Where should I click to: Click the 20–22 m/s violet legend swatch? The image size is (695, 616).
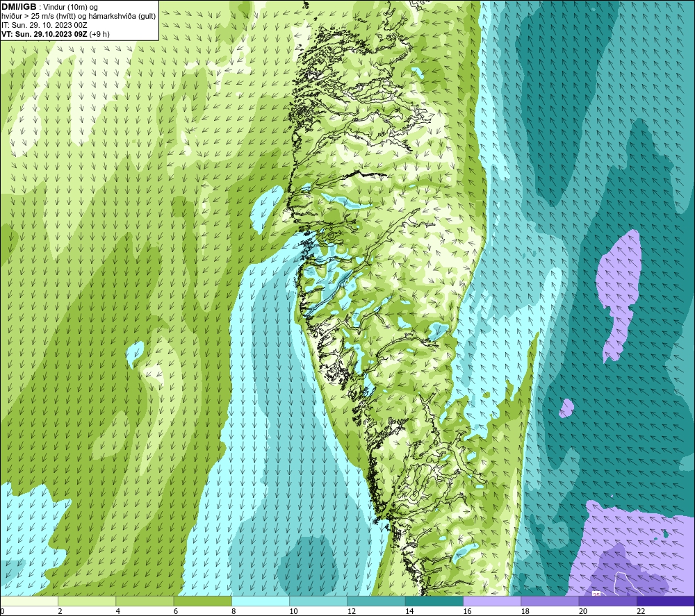607,601
